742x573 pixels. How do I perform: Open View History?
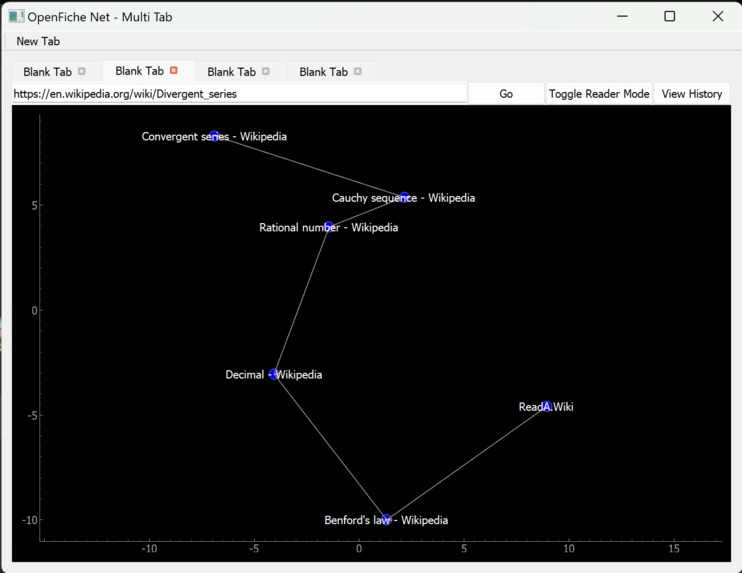coord(692,94)
